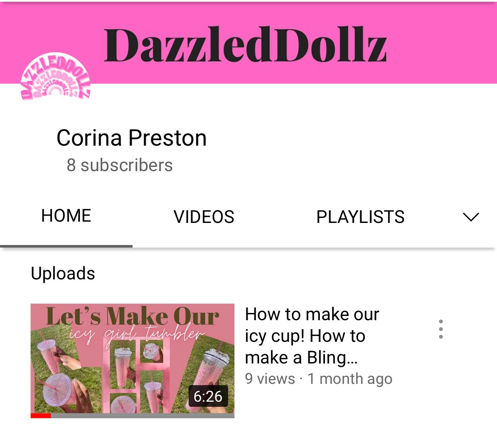Screen dimensions: 497x448
Task: Open the icy girl tumbler video thumbnail
Action: [x=133, y=361]
